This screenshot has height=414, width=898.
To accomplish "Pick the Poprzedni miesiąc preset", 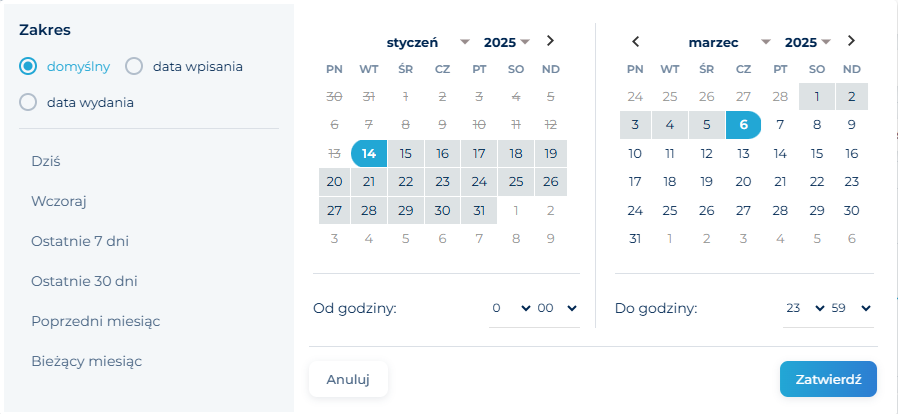I will (x=96, y=321).
